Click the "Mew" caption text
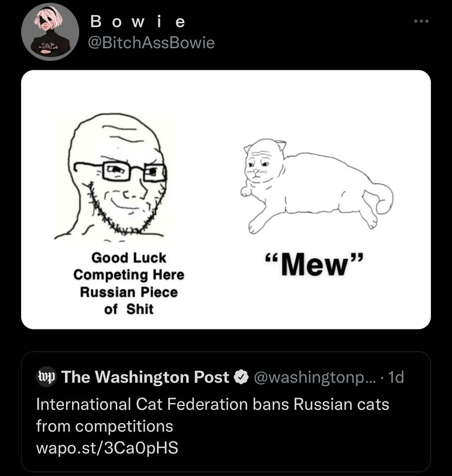452x476 pixels. (x=314, y=265)
